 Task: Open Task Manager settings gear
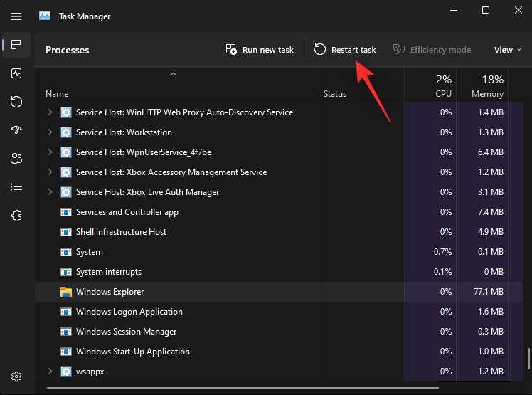coord(16,376)
